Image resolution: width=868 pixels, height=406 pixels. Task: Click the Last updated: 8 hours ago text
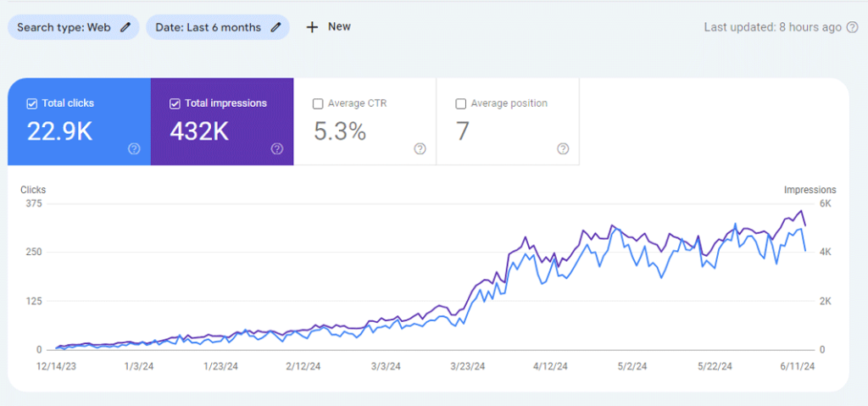click(x=773, y=27)
